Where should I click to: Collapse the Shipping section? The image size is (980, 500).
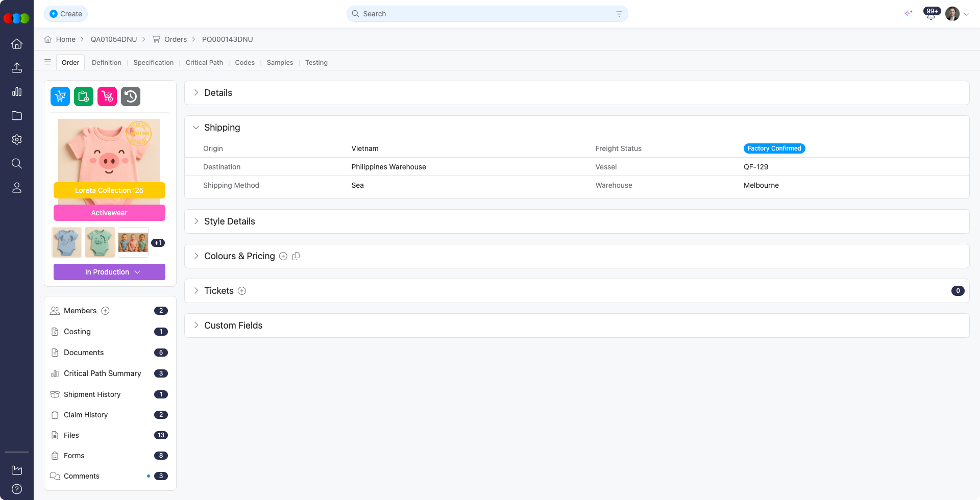click(196, 128)
